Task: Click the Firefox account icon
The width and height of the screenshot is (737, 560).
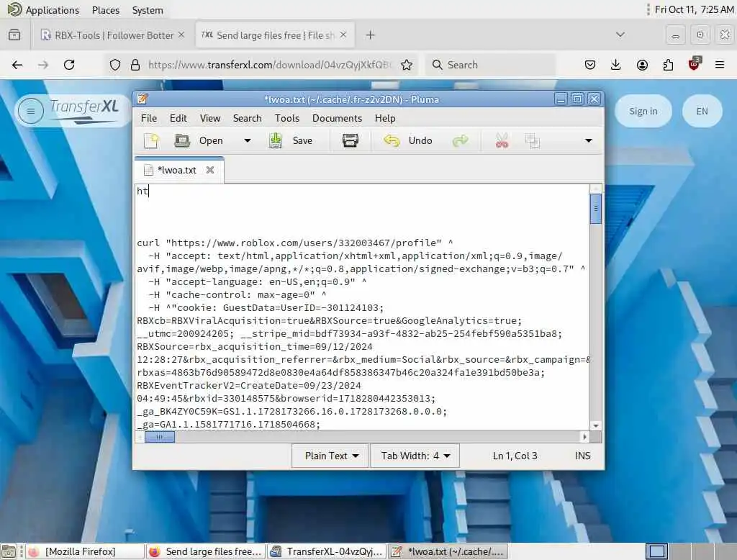Action: click(642, 65)
